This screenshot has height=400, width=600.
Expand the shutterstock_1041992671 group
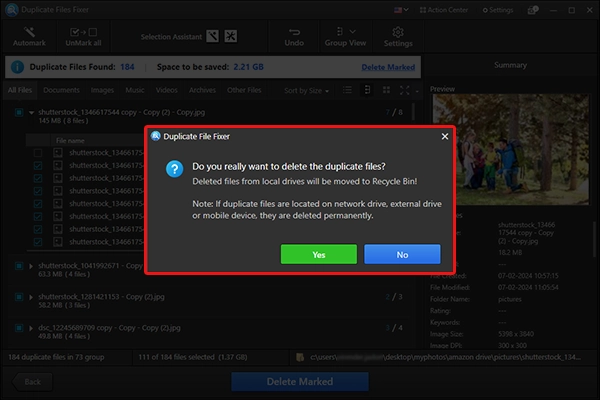31,266
